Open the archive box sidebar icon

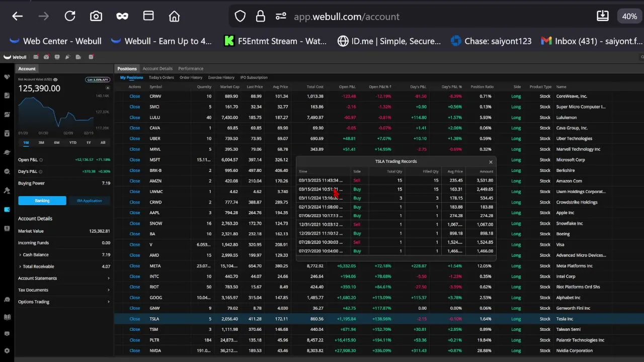(x=7, y=134)
